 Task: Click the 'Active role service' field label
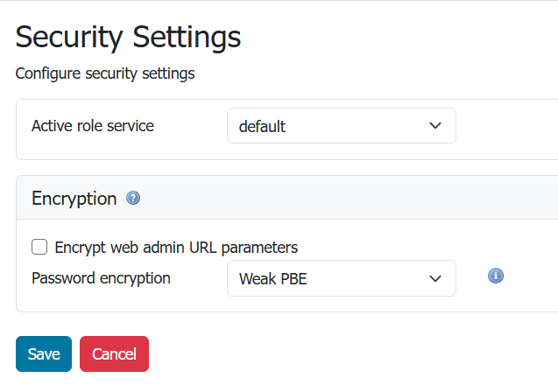[x=93, y=126]
